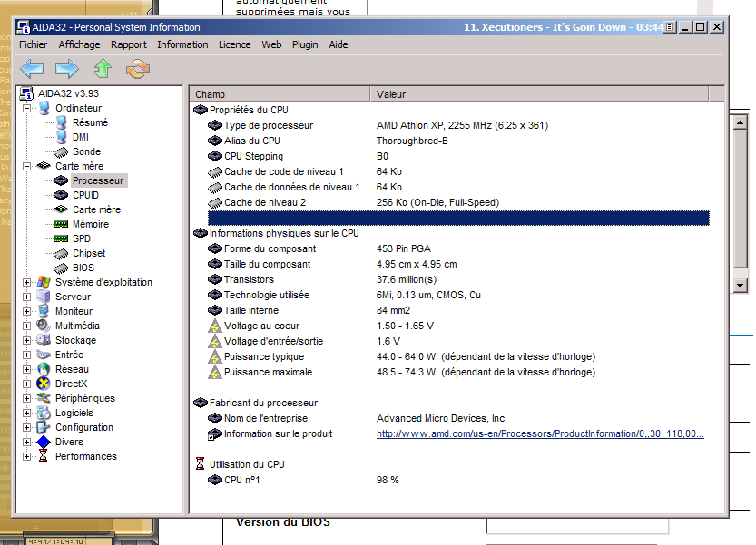Image resolution: width=756 pixels, height=545 pixels.
Task: Open the Affichage menu
Action: (80, 44)
